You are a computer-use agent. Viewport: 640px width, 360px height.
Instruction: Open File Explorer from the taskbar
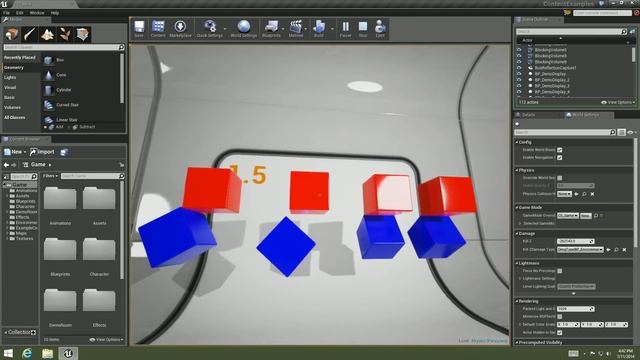[x=48, y=353]
